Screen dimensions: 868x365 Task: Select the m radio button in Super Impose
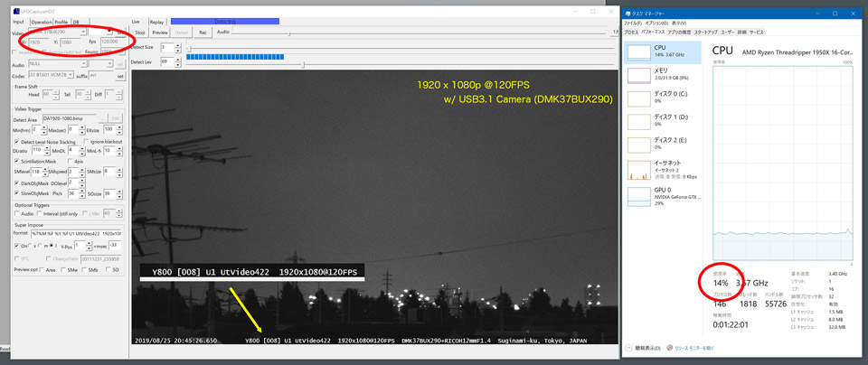click(x=40, y=246)
